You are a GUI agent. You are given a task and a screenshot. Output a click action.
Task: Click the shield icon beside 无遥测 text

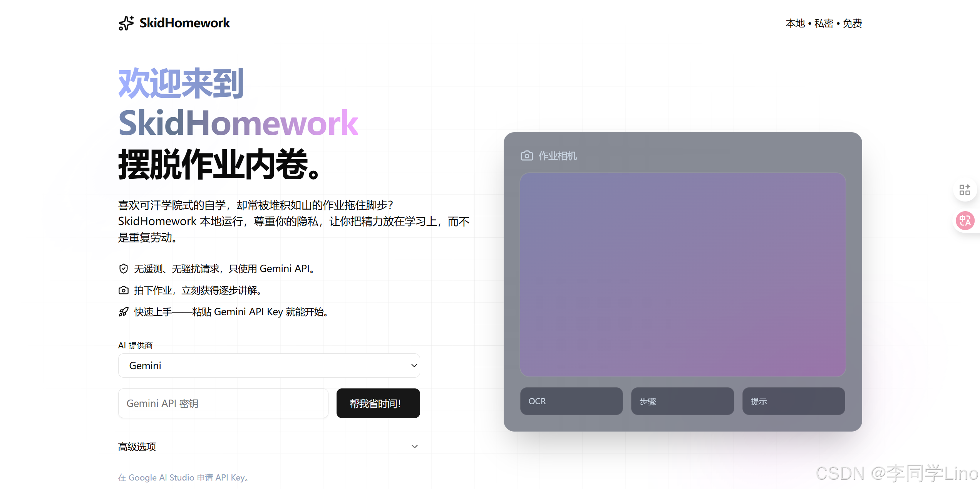coord(123,269)
